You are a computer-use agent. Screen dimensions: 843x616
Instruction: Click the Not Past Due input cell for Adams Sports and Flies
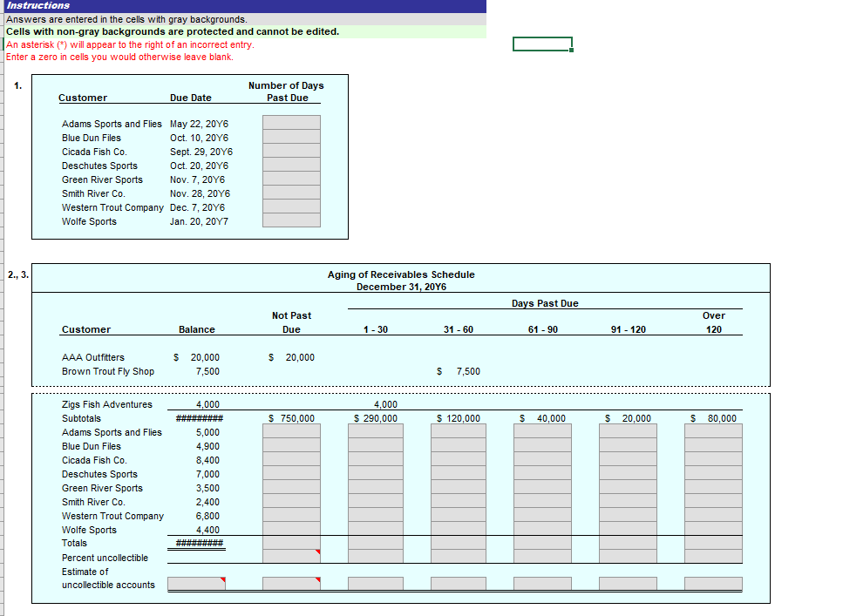pyautogui.click(x=291, y=432)
